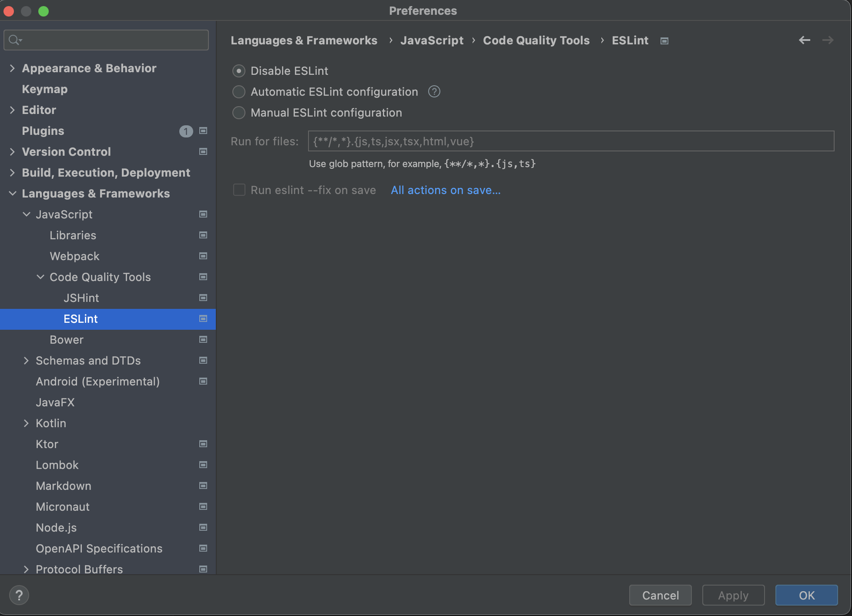This screenshot has height=616, width=852.
Task: Click the project-level icon beside Webpack
Action: pyautogui.click(x=203, y=256)
